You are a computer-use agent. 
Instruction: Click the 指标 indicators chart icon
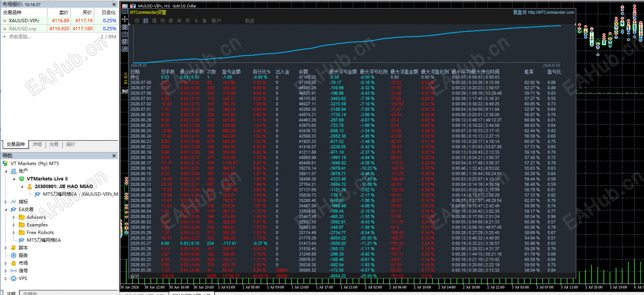tap(13, 202)
